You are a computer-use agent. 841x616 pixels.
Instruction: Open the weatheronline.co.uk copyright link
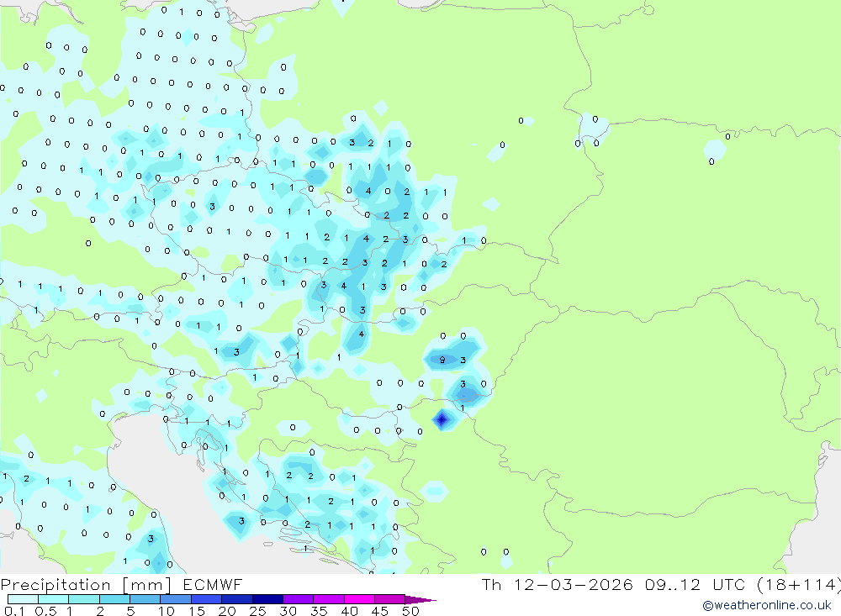pos(767,605)
